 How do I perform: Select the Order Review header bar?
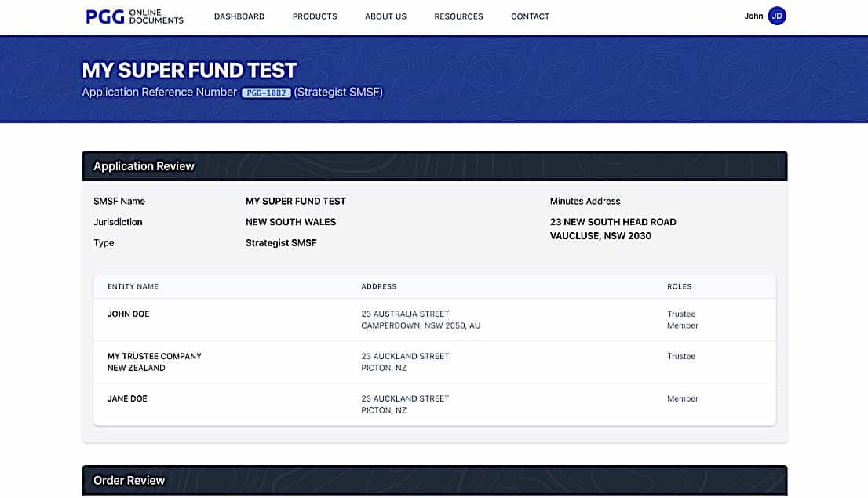point(129,480)
